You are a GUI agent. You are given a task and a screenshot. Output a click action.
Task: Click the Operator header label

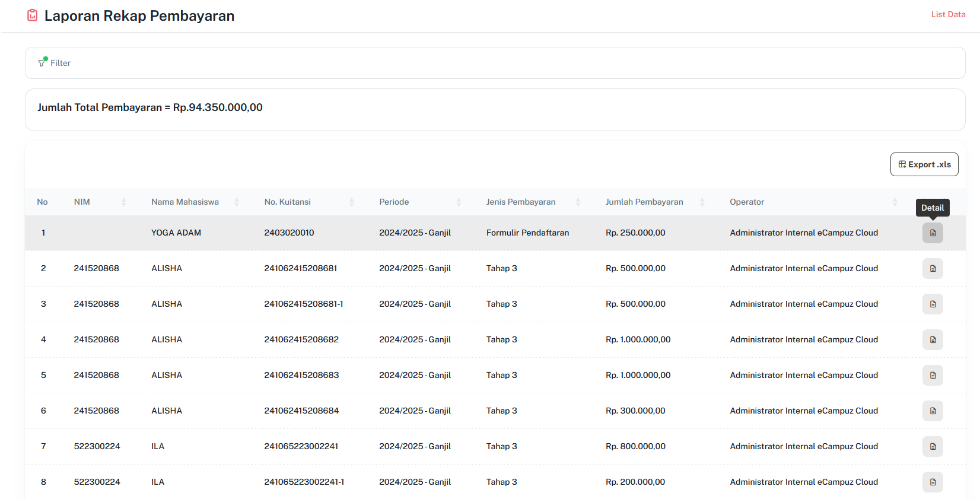pyautogui.click(x=747, y=202)
